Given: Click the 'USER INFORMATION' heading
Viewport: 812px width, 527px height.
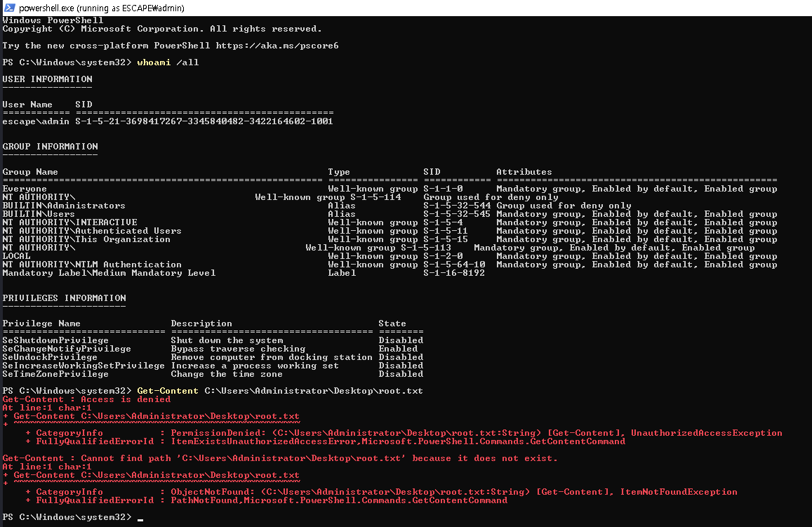Looking at the screenshot, I should point(48,79).
